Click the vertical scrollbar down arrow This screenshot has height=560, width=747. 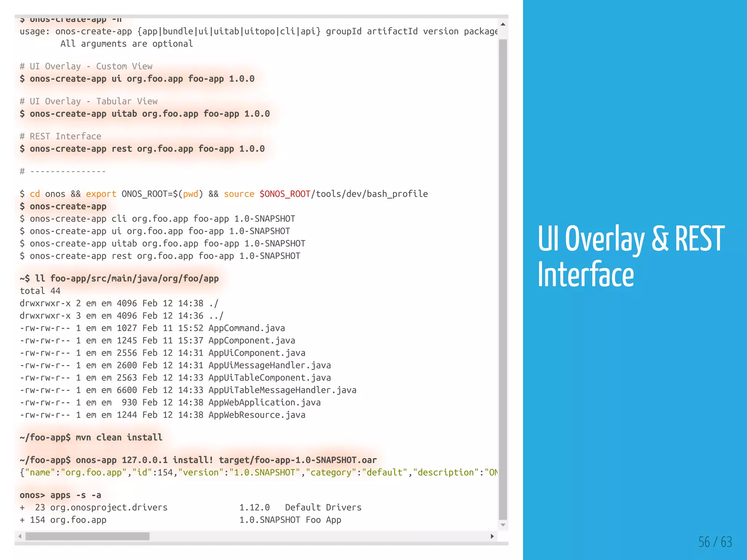pos(503,525)
